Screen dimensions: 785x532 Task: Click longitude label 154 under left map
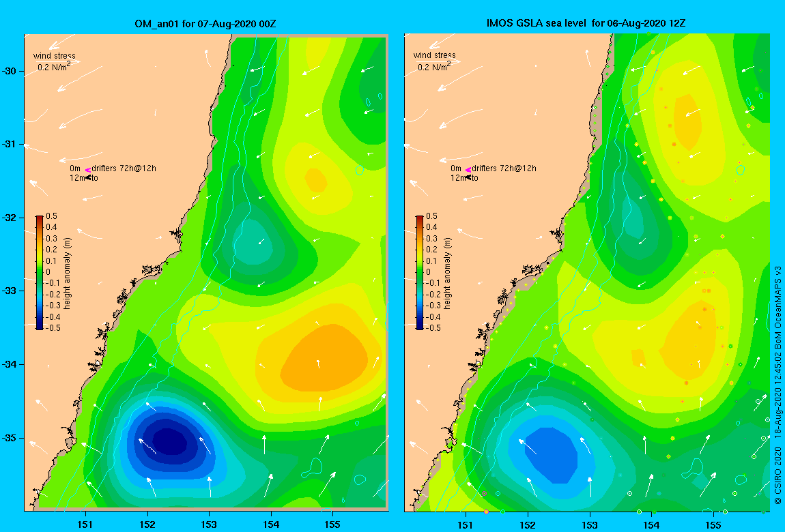coord(271,524)
